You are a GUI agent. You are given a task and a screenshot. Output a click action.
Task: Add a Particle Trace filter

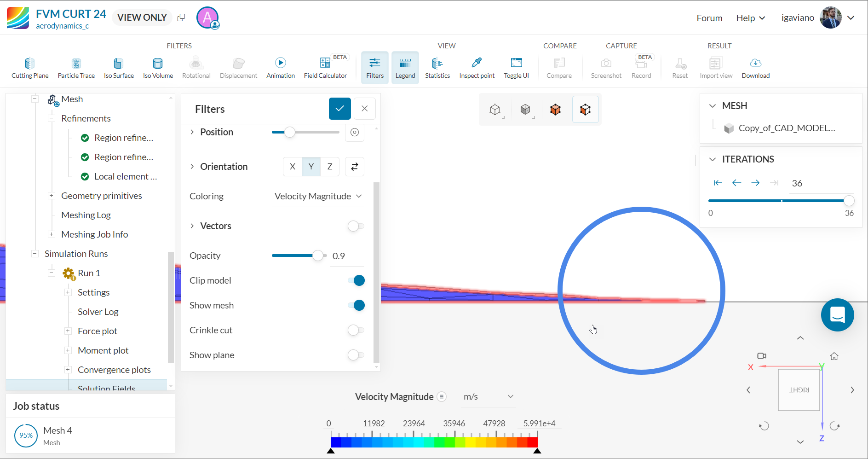(x=76, y=68)
